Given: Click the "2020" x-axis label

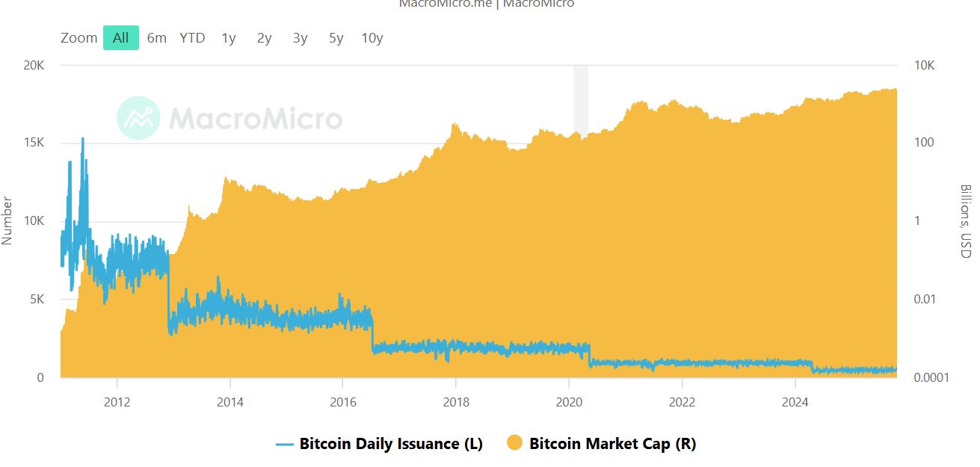Looking at the screenshot, I should click(x=569, y=402).
